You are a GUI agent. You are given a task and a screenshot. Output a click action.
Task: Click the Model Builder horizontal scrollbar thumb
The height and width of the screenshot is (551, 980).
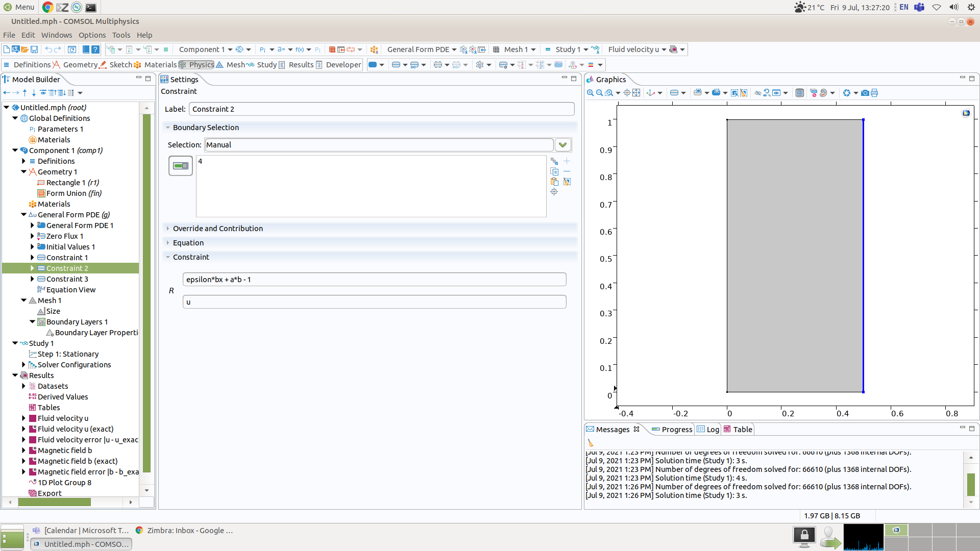(54, 503)
